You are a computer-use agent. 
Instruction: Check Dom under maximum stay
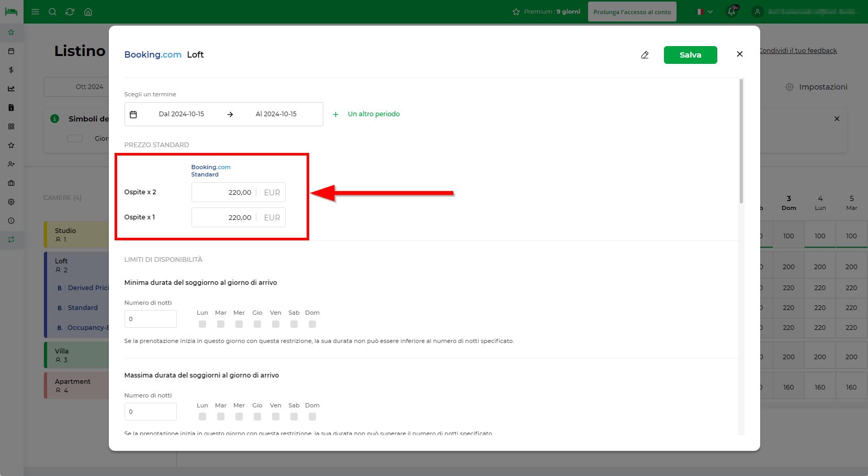312,417
